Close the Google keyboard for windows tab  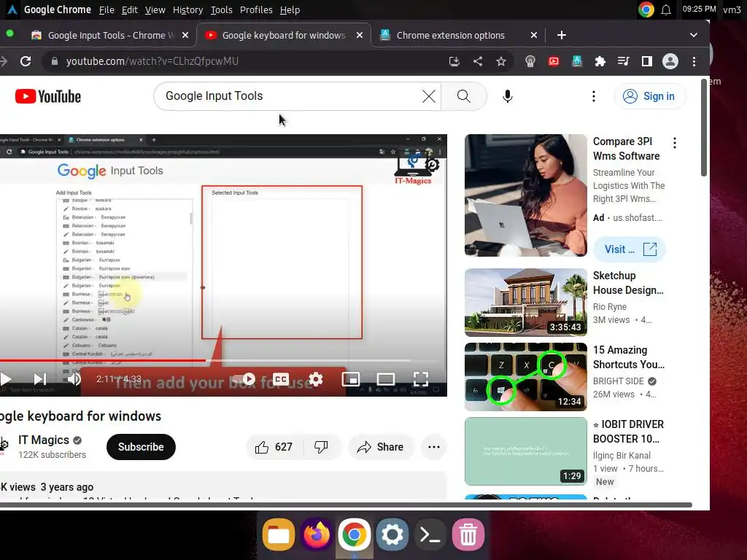(x=359, y=35)
